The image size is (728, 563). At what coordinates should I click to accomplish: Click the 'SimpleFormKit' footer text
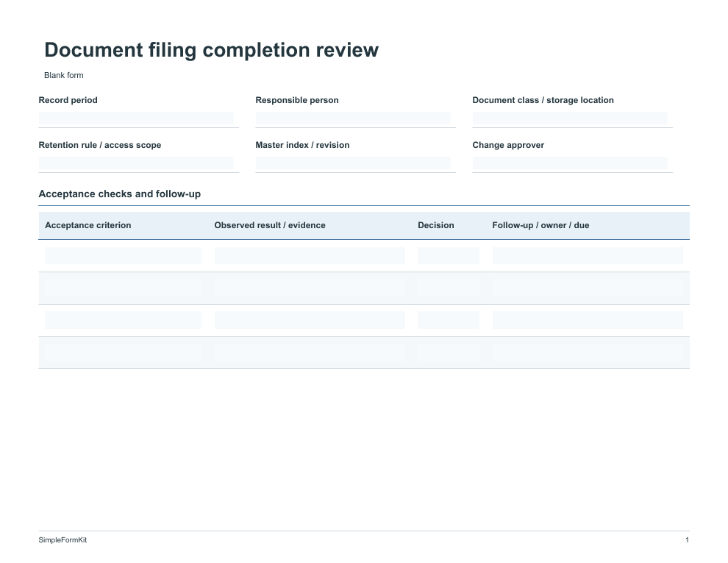coord(63,539)
